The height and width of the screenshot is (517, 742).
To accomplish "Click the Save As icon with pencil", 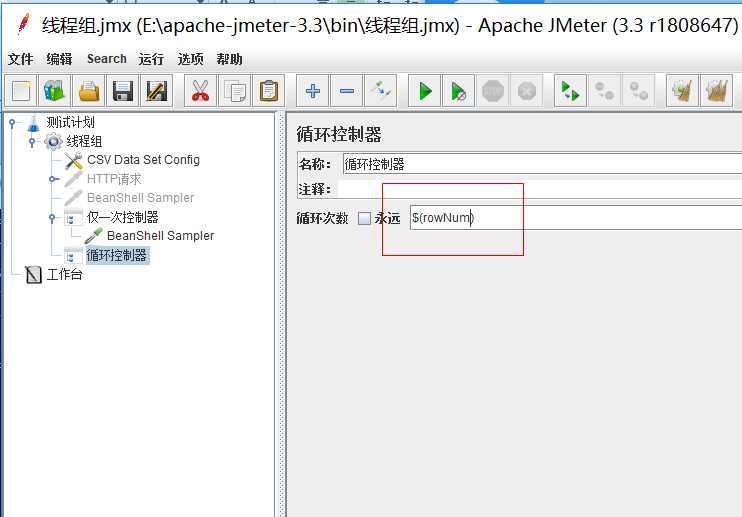I will click(x=157, y=91).
